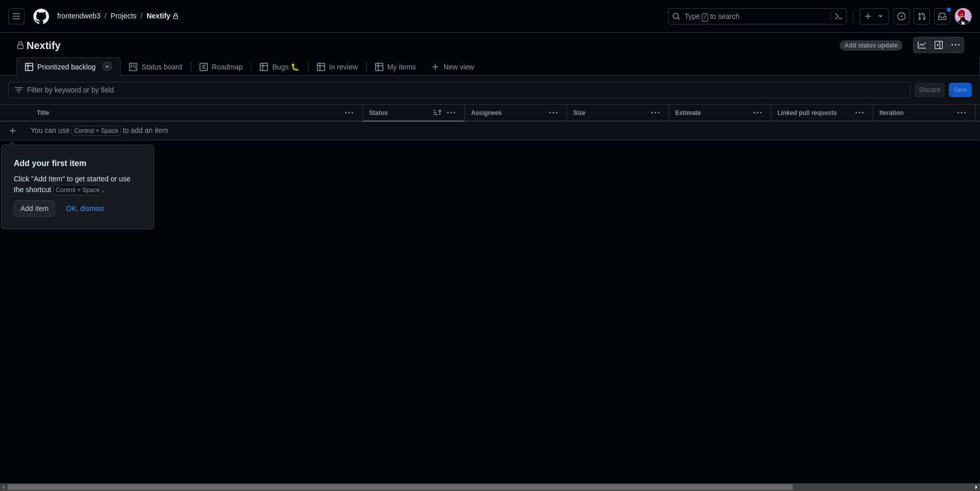Viewport: 980px width, 491px height.
Task: Click the "Add your first item" heading
Action: (50, 163)
